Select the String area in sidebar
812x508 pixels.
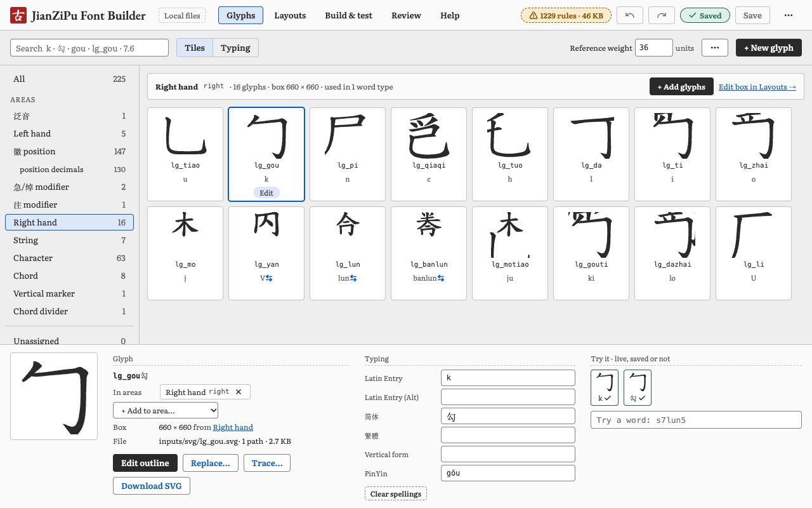click(69, 240)
